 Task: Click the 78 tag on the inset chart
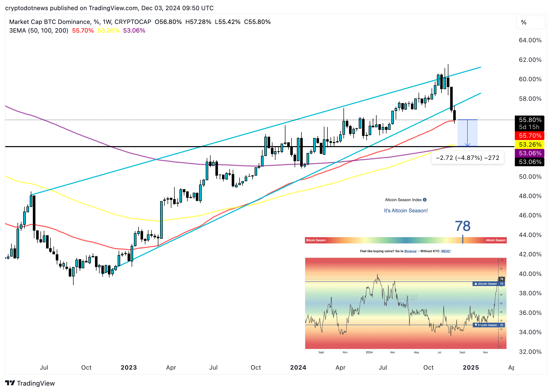tap(502, 279)
